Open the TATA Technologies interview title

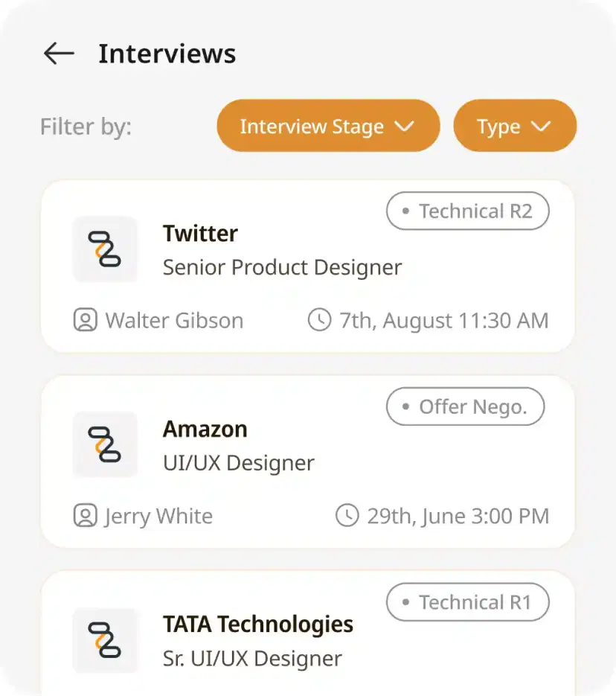[x=257, y=624]
